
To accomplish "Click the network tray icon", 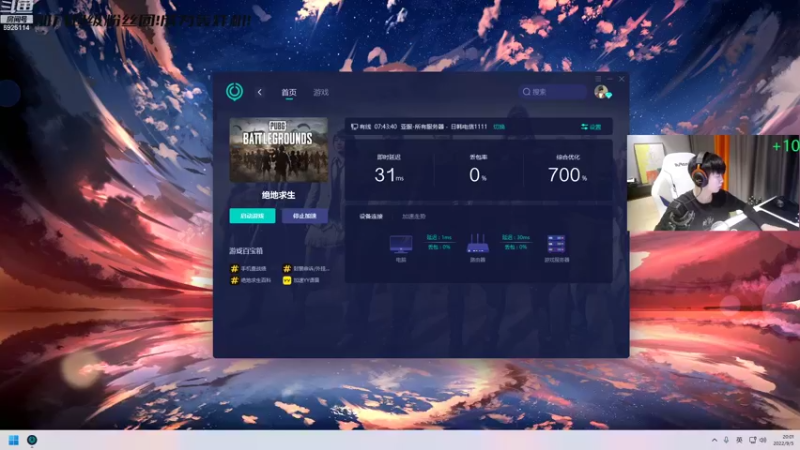I will click(753, 440).
